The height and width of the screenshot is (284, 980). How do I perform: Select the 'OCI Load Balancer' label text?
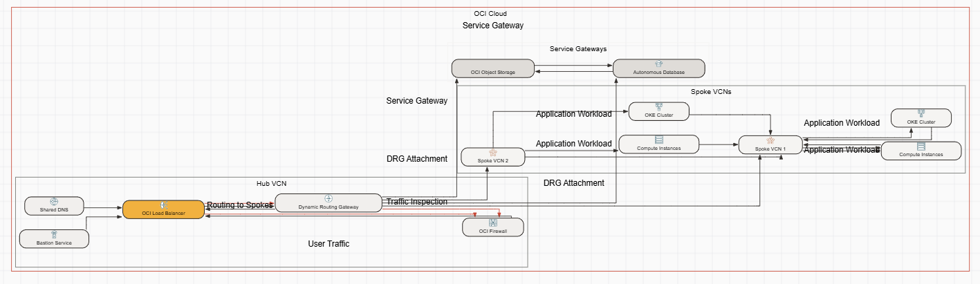pyautogui.click(x=163, y=214)
